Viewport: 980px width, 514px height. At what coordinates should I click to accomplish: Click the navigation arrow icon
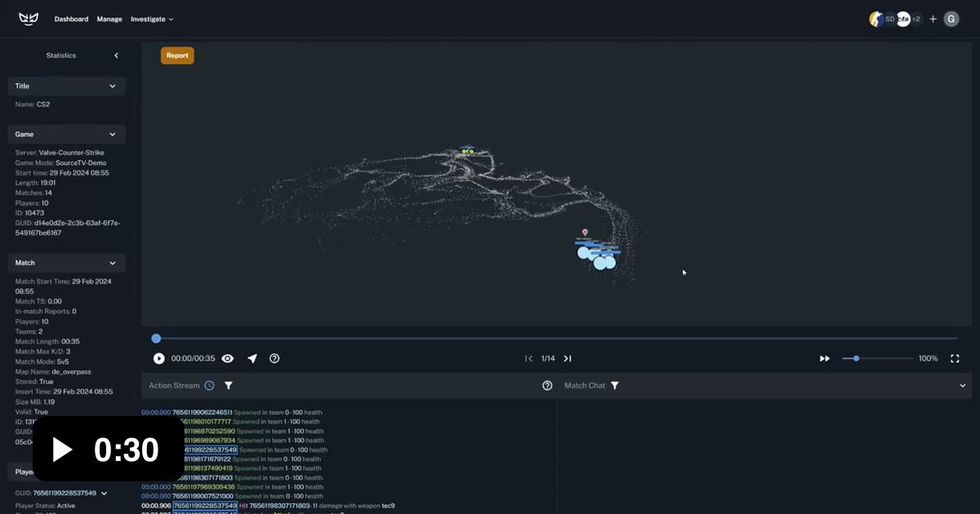pyautogui.click(x=252, y=358)
